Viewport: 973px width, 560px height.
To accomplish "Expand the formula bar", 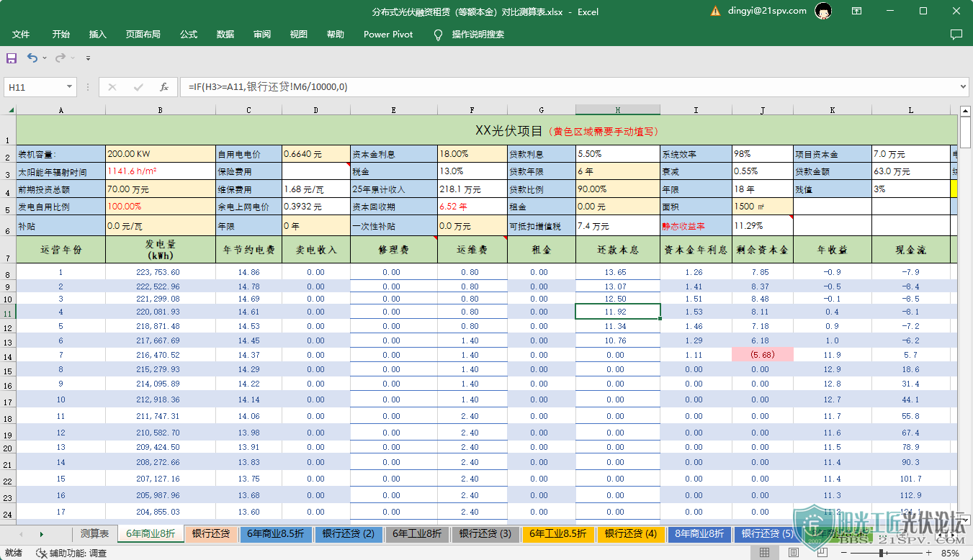I will (964, 87).
